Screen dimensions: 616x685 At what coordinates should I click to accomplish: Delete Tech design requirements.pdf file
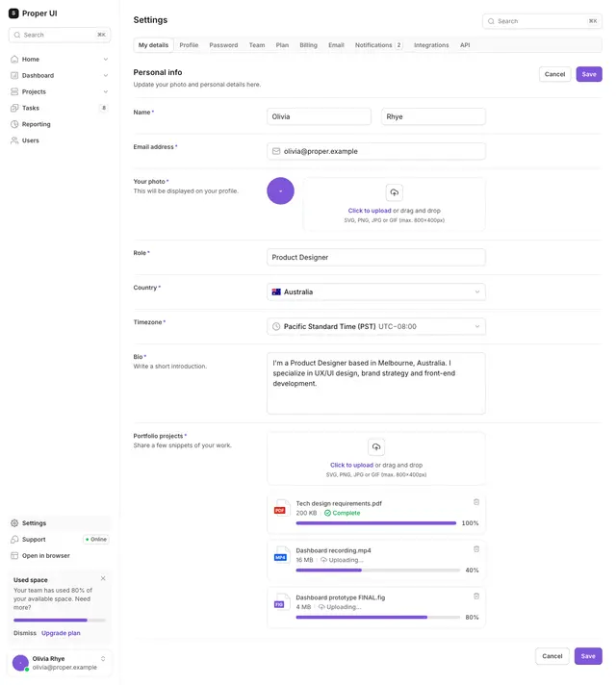click(x=476, y=502)
